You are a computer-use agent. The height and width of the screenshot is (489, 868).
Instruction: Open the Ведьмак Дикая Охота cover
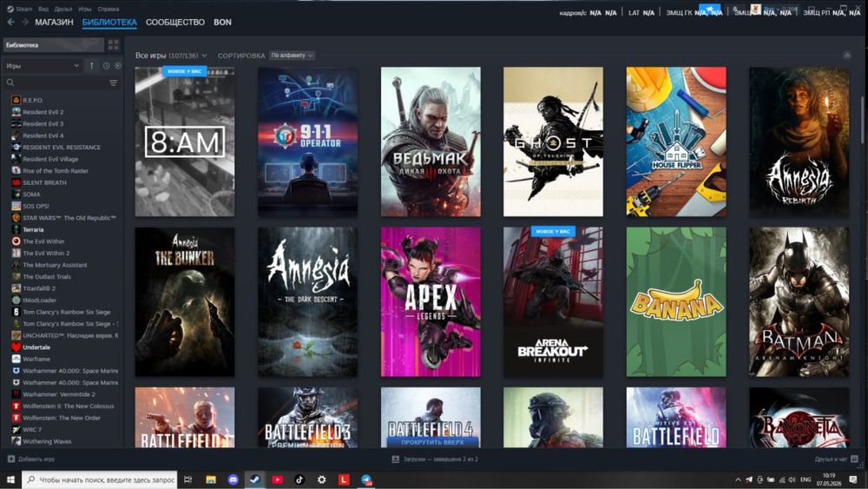pos(431,142)
